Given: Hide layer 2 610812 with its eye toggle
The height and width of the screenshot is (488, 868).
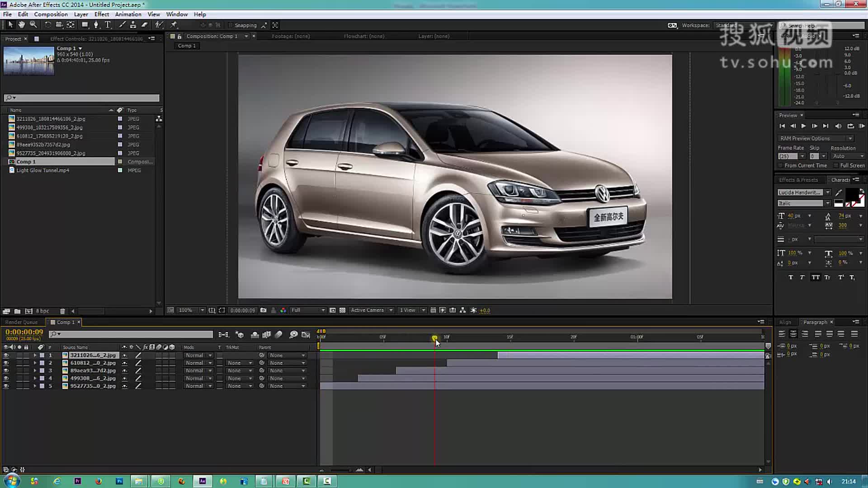Looking at the screenshot, I should pos(6,363).
